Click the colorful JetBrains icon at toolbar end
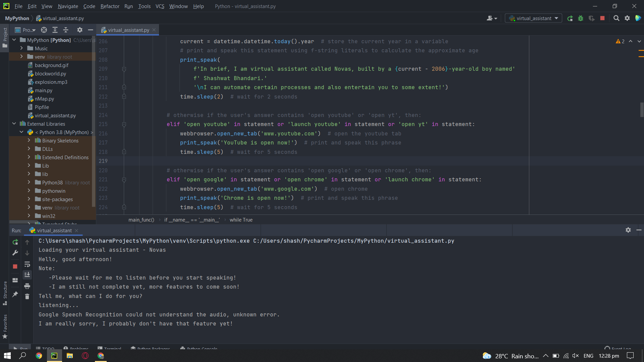Image resolution: width=644 pixels, height=362 pixels. pos(638,18)
